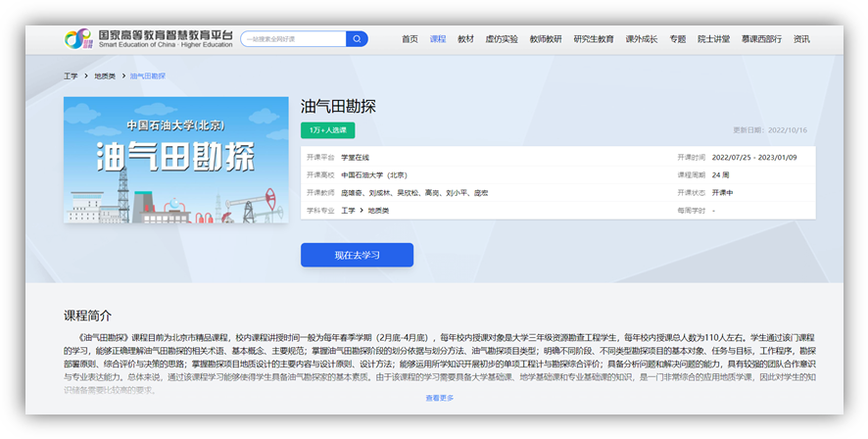
Task: Select the 课程 navigation tab
Action: click(437, 39)
